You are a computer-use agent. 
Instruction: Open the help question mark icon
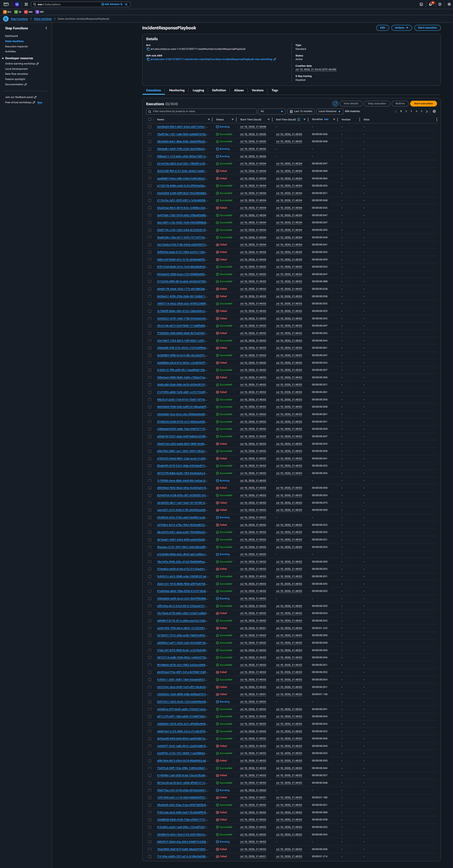440,4
